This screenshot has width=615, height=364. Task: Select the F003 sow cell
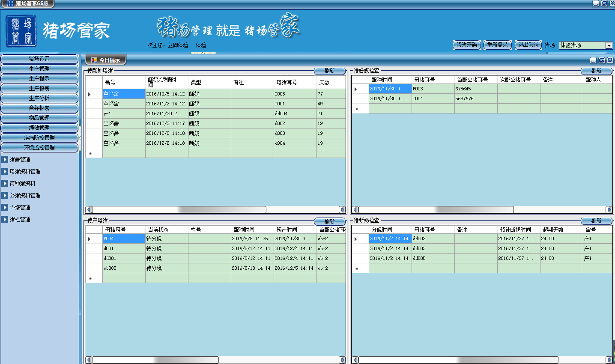433,89
